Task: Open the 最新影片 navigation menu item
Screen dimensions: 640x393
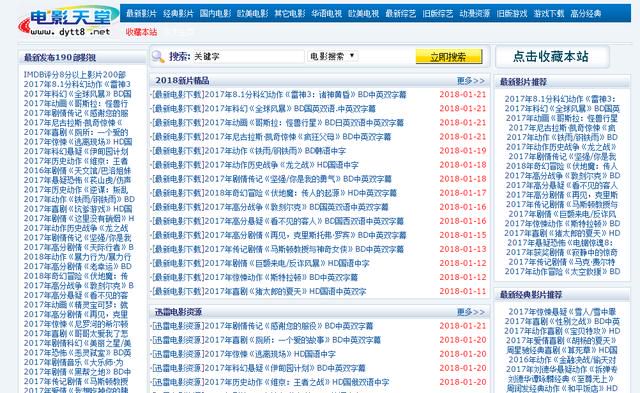Action: (141, 13)
